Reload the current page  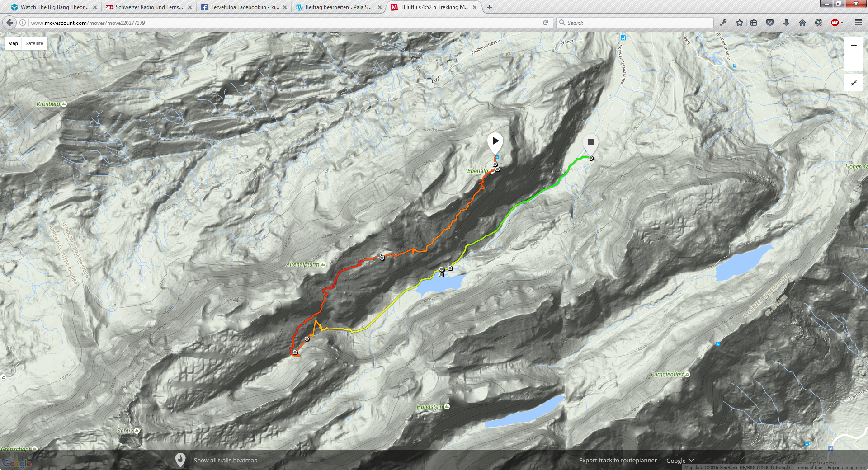(x=545, y=23)
